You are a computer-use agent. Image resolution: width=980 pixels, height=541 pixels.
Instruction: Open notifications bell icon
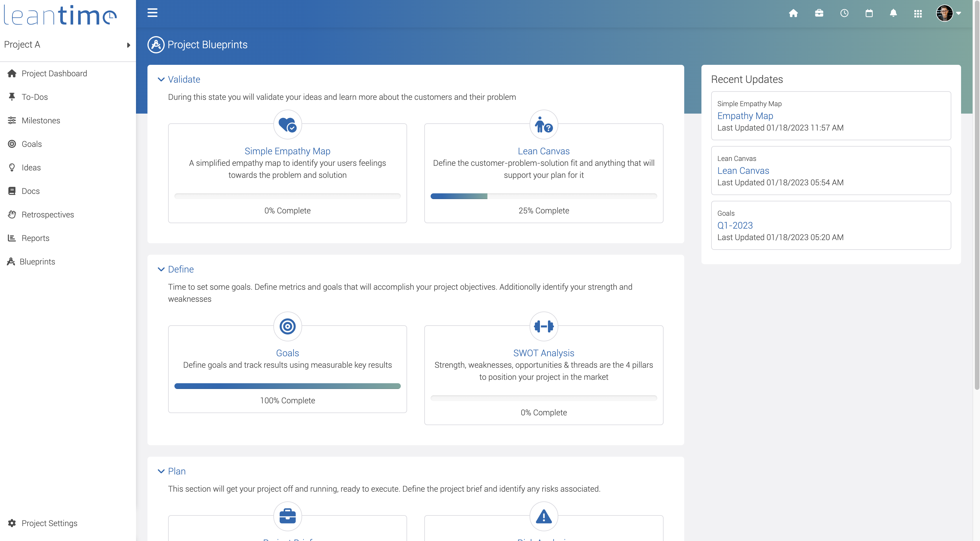[x=893, y=13]
